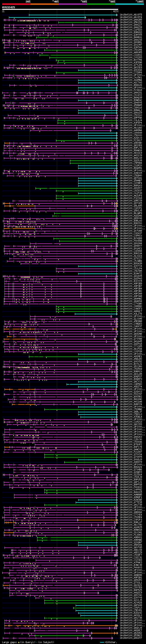
Task: Open hit UniRef100_C5X2M4
Action: [x=131, y=50]
